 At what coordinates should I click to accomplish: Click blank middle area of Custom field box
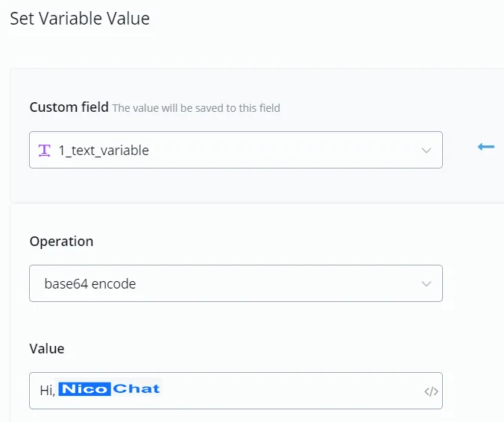tap(283, 150)
